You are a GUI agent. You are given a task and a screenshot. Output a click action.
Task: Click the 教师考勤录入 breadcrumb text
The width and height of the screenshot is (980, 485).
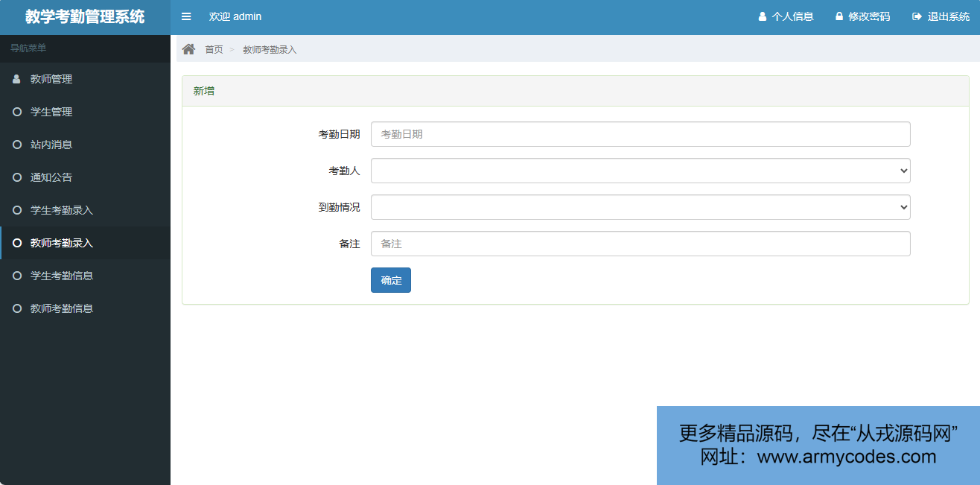[x=270, y=49]
